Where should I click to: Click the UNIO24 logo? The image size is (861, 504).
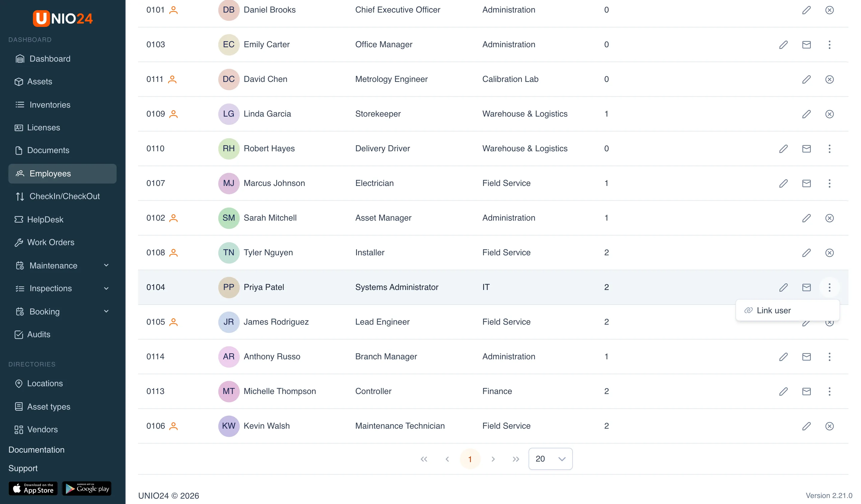click(62, 18)
